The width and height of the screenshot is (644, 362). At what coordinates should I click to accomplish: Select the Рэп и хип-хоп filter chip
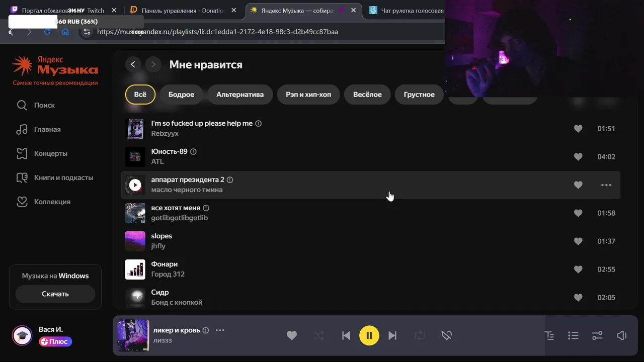[308, 95]
